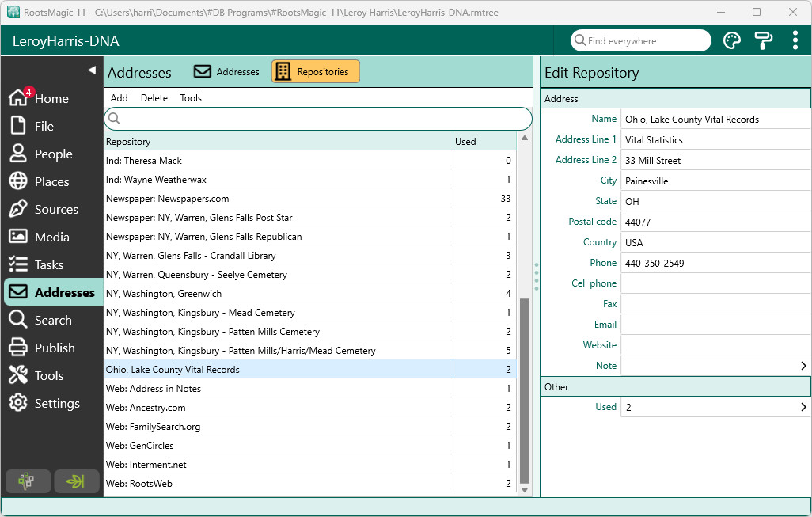The image size is (812, 517).
Task: Select 'Ohio, Lake County Vital Records' row
Action: [x=309, y=370]
